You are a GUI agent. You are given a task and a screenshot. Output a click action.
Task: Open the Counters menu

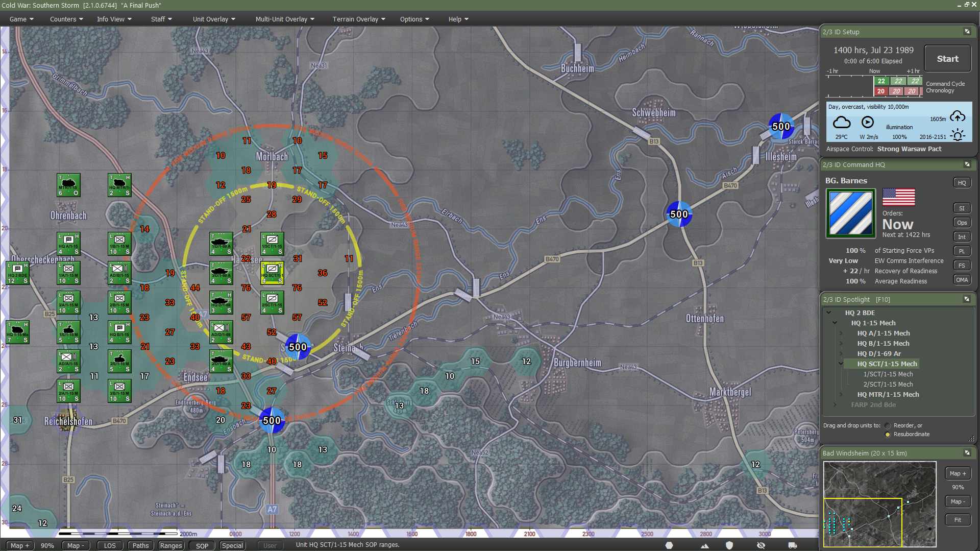click(x=66, y=19)
